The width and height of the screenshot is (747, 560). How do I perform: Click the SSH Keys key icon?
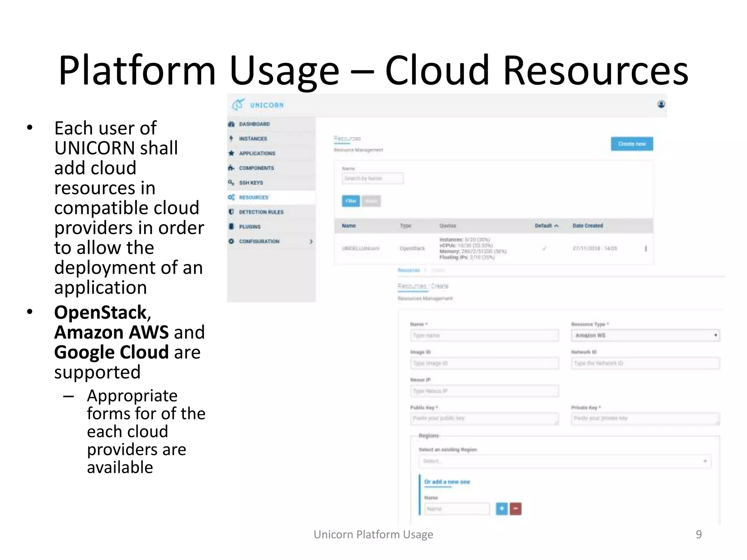[231, 182]
